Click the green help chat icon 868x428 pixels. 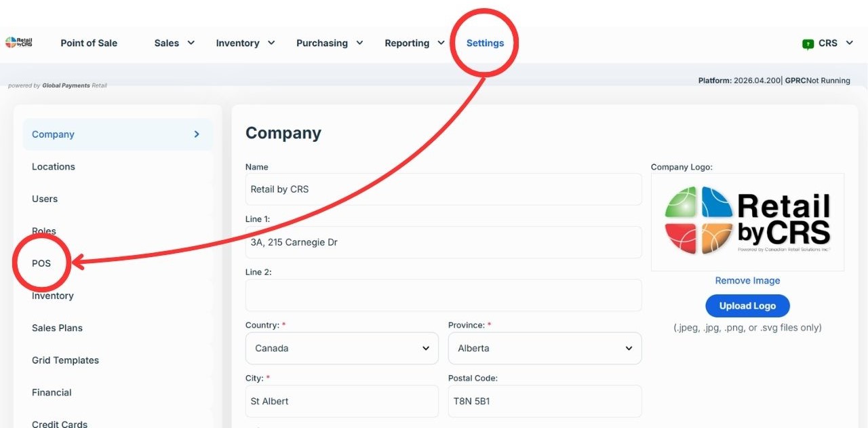click(808, 44)
